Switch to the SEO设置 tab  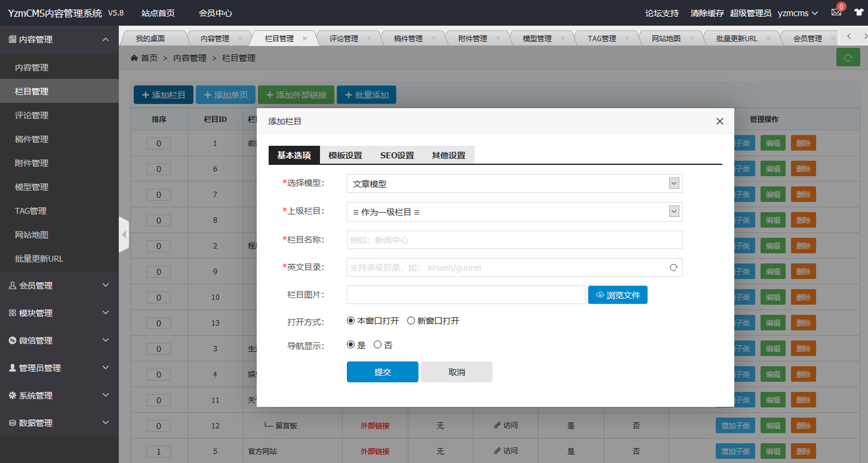tap(397, 155)
